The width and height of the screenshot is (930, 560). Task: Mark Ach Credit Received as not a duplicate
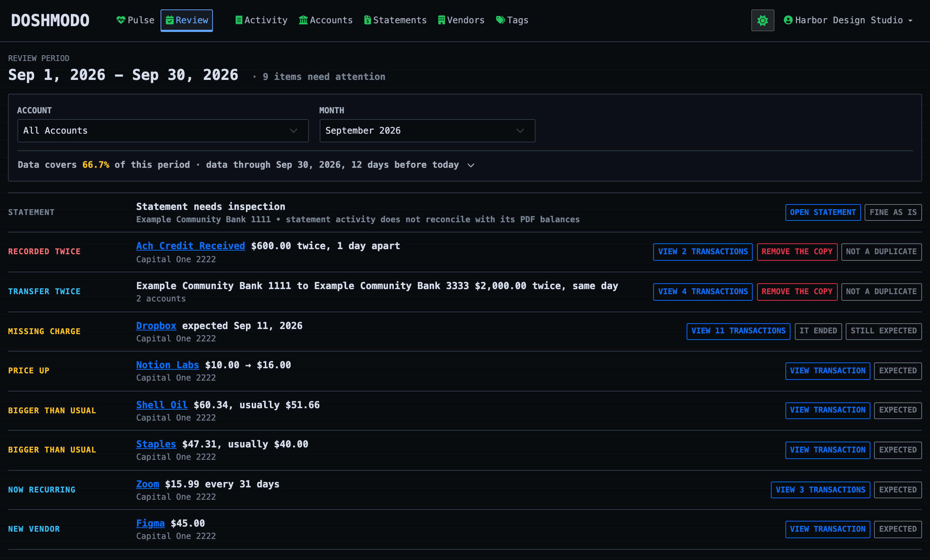pyautogui.click(x=881, y=252)
